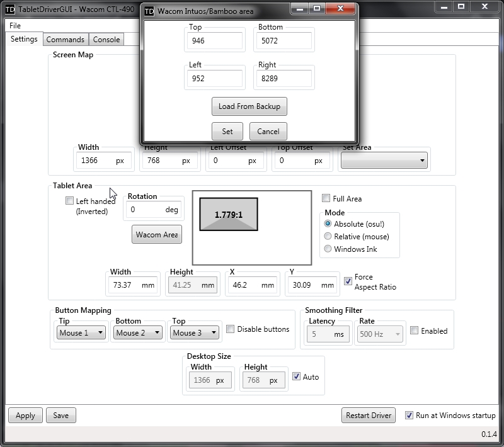This screenshot has height=447, width=504.
Task: Select Windows Ink mode
Action: click(328, 249)
